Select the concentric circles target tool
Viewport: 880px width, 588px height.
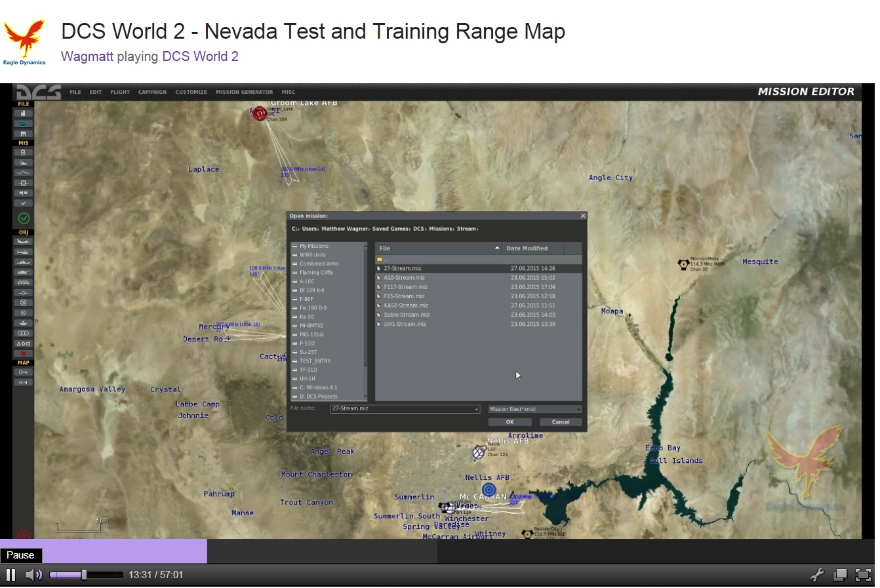pos(23,303)
